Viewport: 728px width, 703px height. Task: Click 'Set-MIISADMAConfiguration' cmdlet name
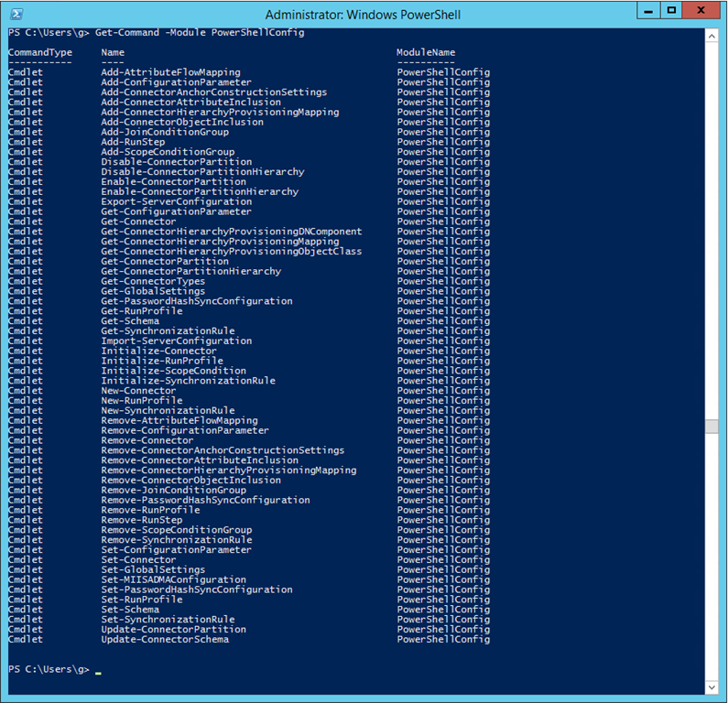point(174,580)
